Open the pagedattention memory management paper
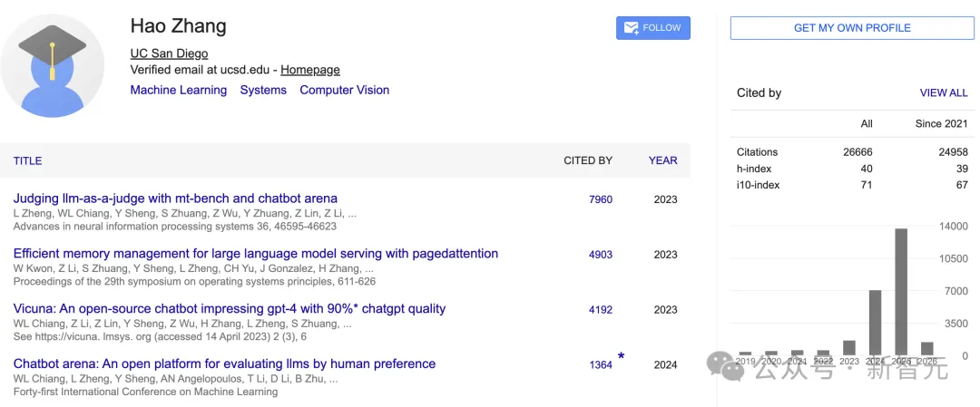The height and width of the screenshot is (407, 980). click(256, 254)
